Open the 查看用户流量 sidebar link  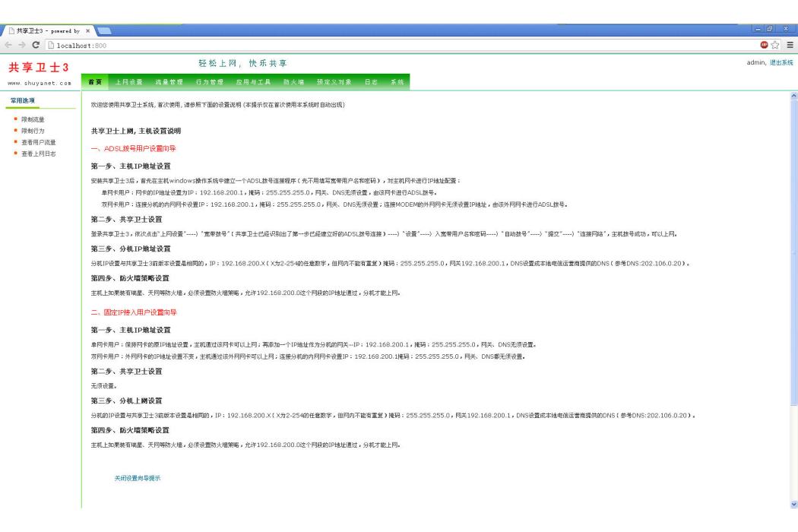[x=39, y=143]
